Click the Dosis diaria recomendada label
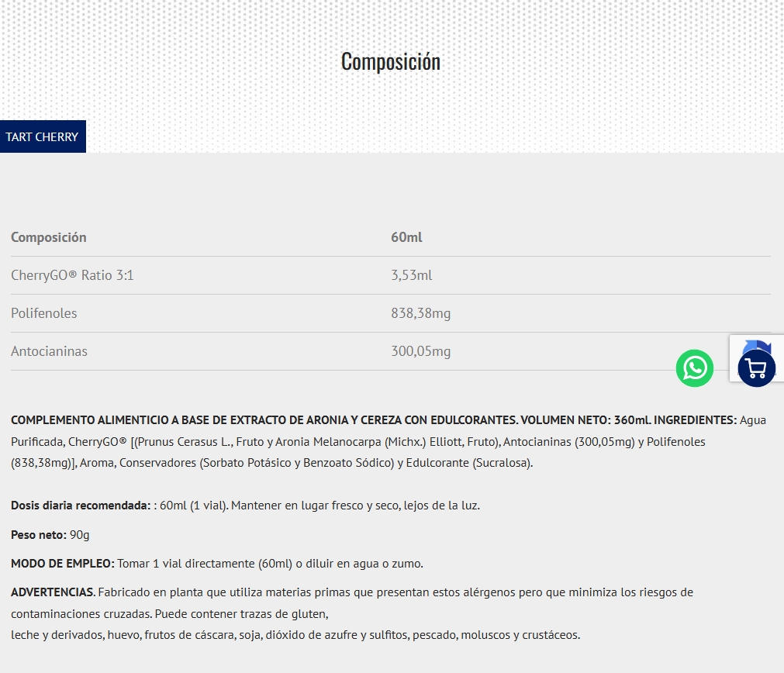 [x=81, y=506]
